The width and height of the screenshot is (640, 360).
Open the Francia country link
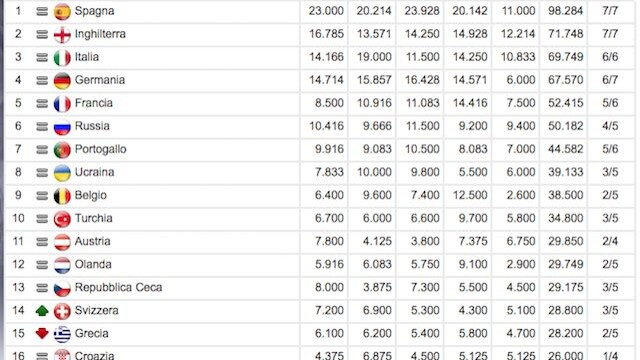[93, 103]
